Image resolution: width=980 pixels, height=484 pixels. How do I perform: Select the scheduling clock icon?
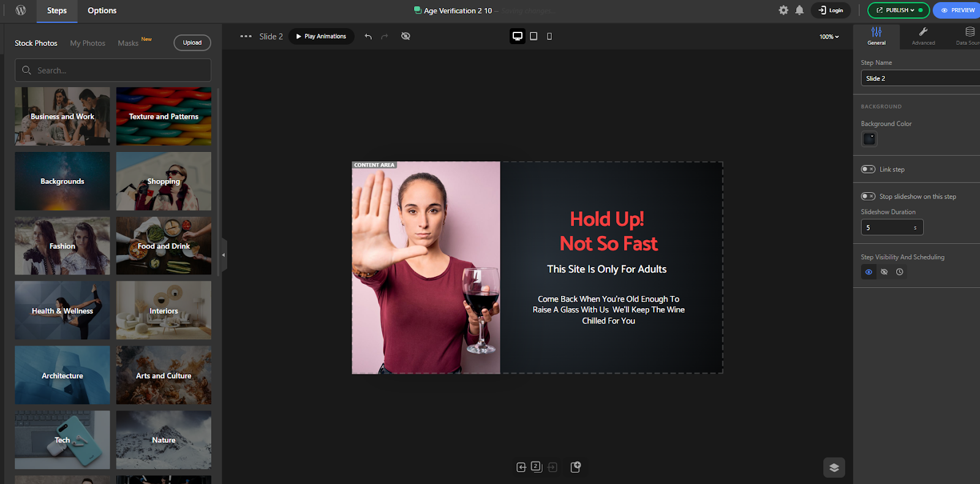[x=900, y=272]
